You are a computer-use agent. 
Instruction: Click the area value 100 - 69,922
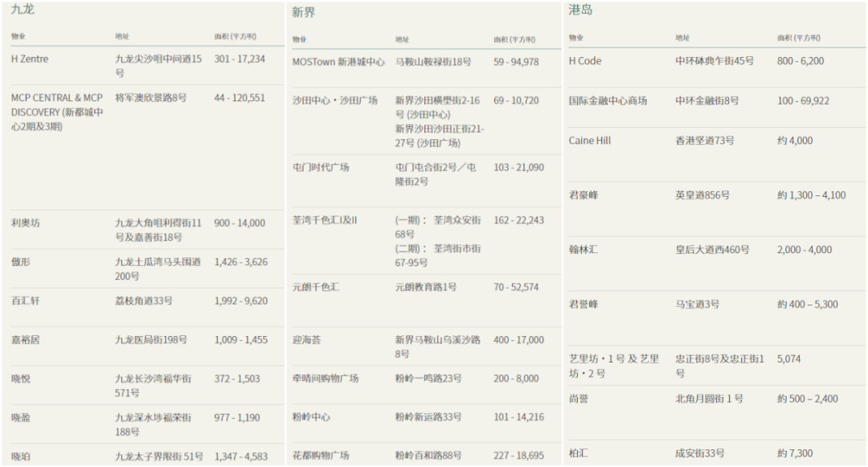[803, 100]
